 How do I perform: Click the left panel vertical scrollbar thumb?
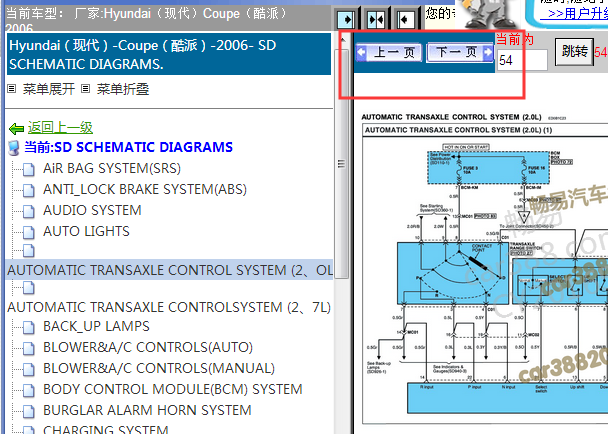click(341, 163)
